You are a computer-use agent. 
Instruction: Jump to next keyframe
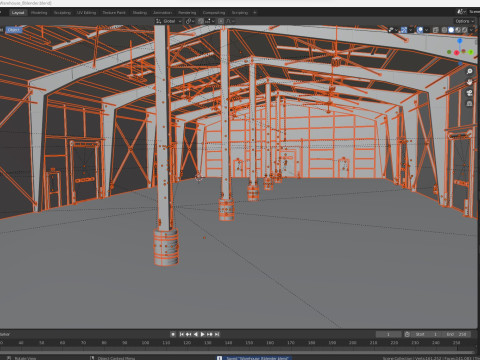pos(210,334)
